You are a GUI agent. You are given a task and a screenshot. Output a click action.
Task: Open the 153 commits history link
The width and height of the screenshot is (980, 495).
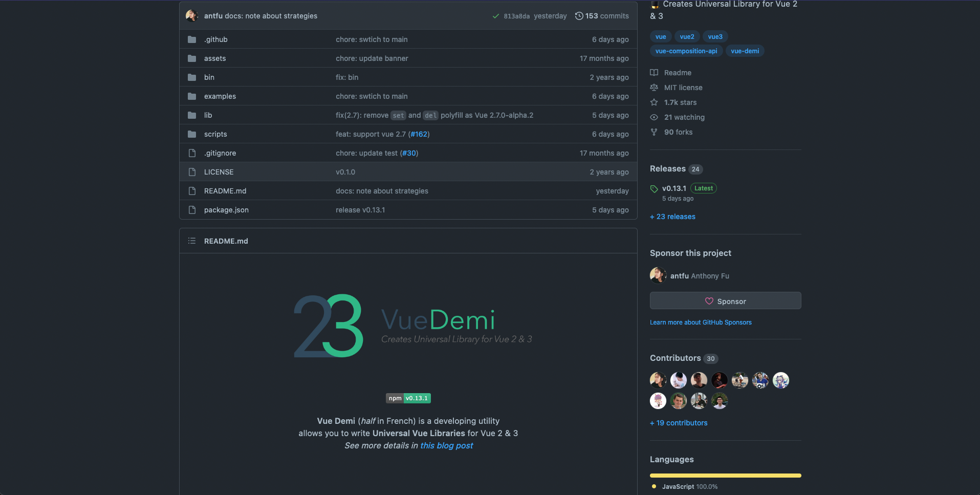[x=602, y=16]
